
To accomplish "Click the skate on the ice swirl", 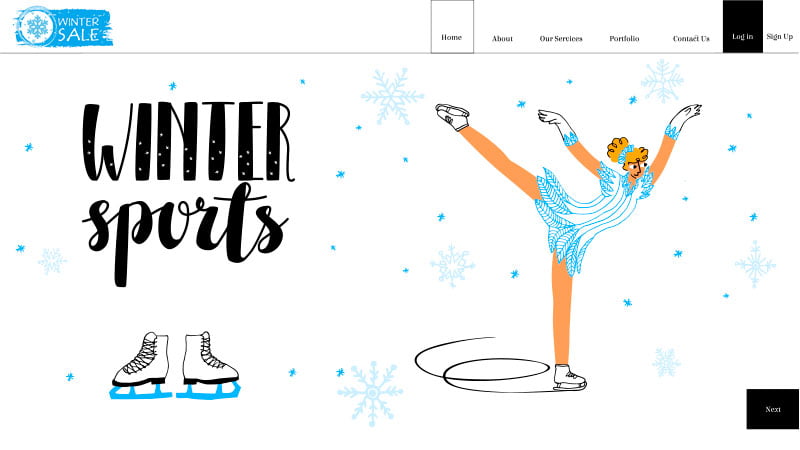I will pos(570,378).
